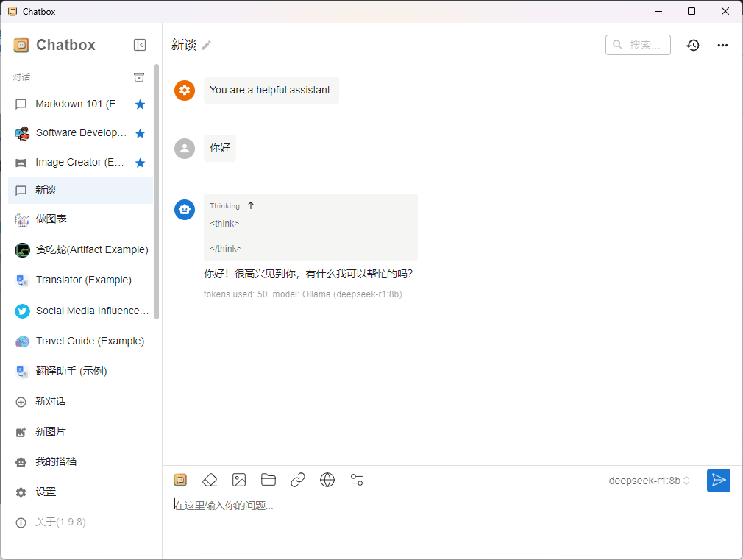Viewport: 743px width, 560px height.
Task: Attach a file using the folder icon
Action: pyautogui.click(x=269, y=480)
